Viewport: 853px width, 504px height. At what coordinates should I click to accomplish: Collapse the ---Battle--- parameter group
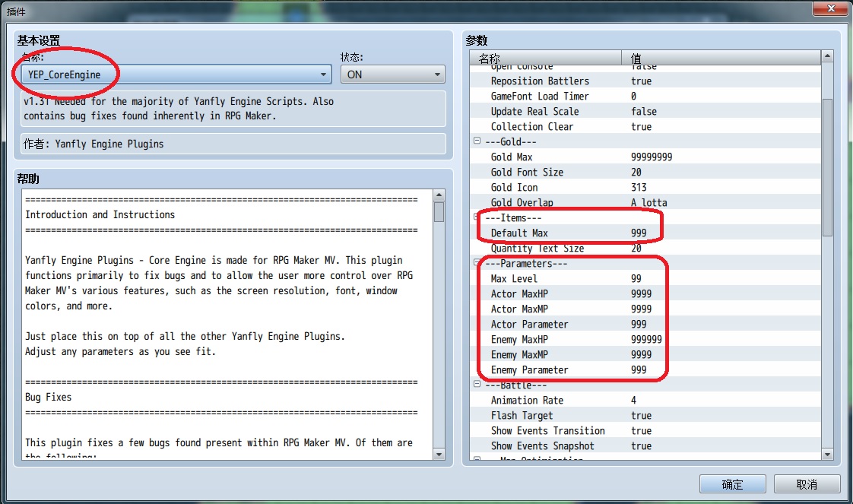point(477,384)
